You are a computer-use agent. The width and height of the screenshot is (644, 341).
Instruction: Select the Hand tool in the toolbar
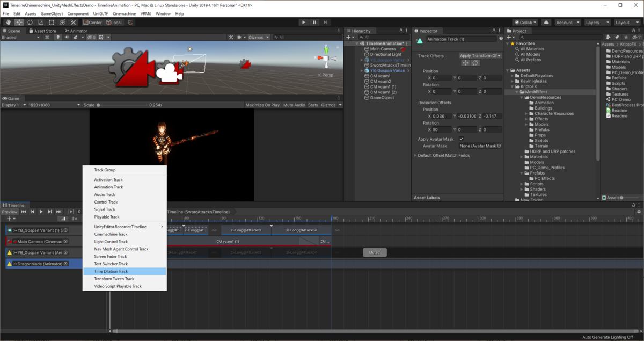click(x=9, y=22)
